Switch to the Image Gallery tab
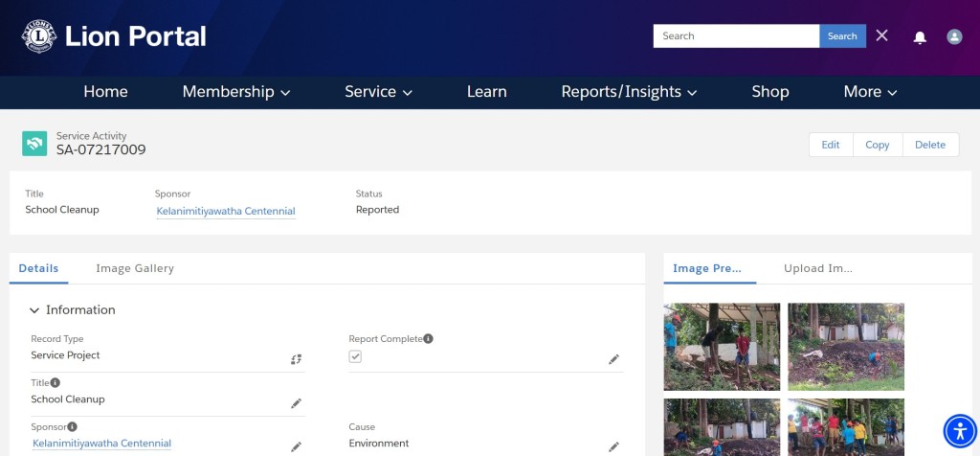This screenshot has width=980, height=456. [135, 268]
